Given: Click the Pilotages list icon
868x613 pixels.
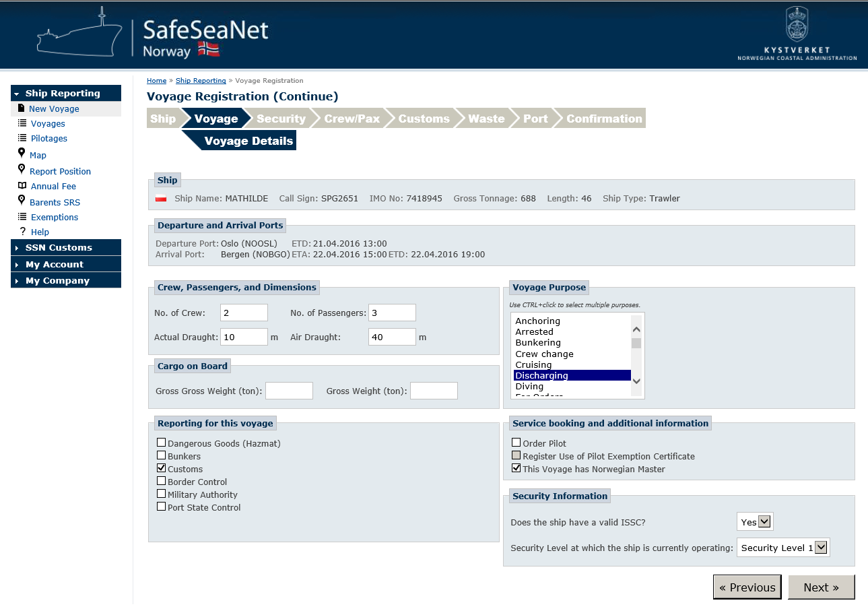Looking at the screenshot, I should (22, 138).
